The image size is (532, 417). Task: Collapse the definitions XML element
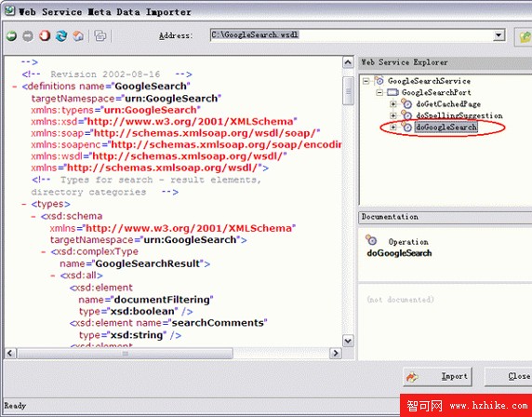pos(15,87)
